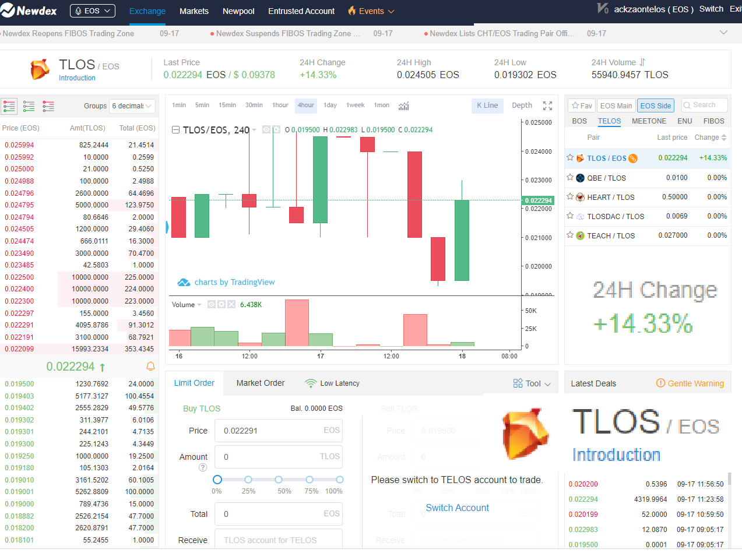
Task: Select K Line chart view
Action: 487,105
